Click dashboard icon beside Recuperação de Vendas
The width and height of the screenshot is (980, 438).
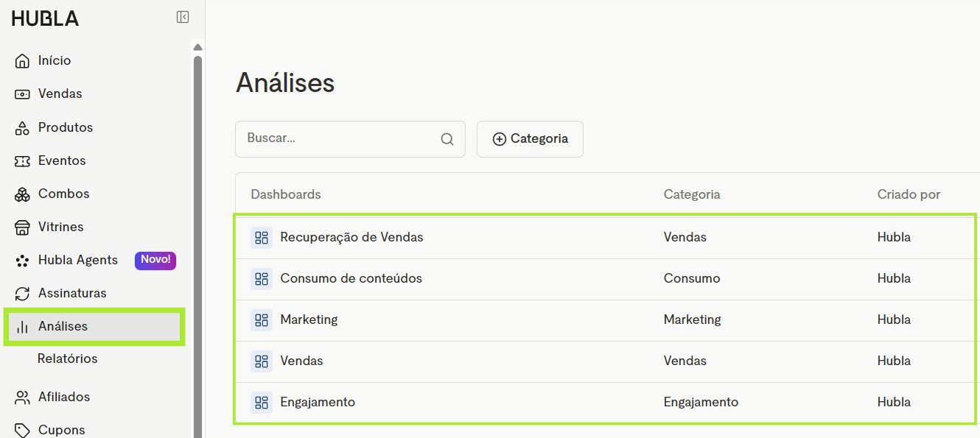[x=262, y=237]
